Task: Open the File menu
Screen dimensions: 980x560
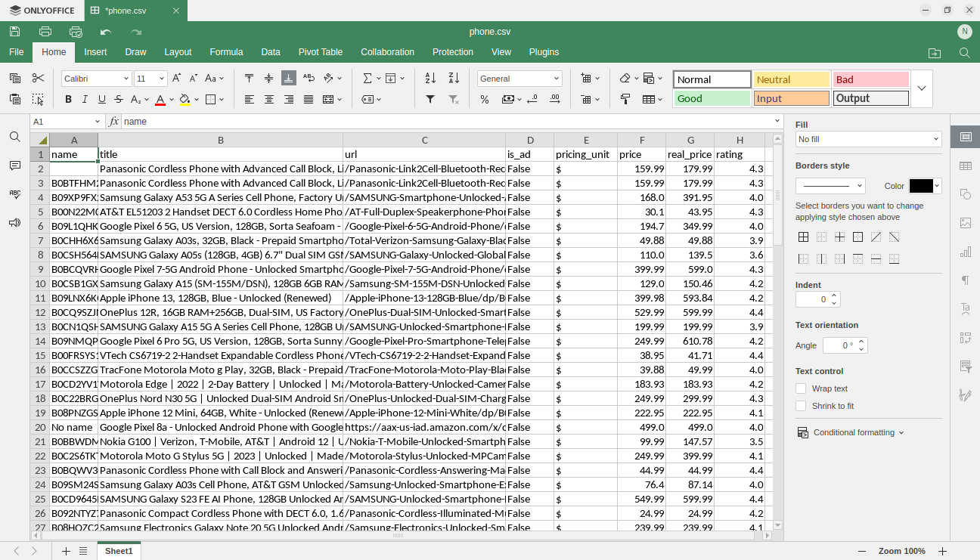Action: click(16, 52)
